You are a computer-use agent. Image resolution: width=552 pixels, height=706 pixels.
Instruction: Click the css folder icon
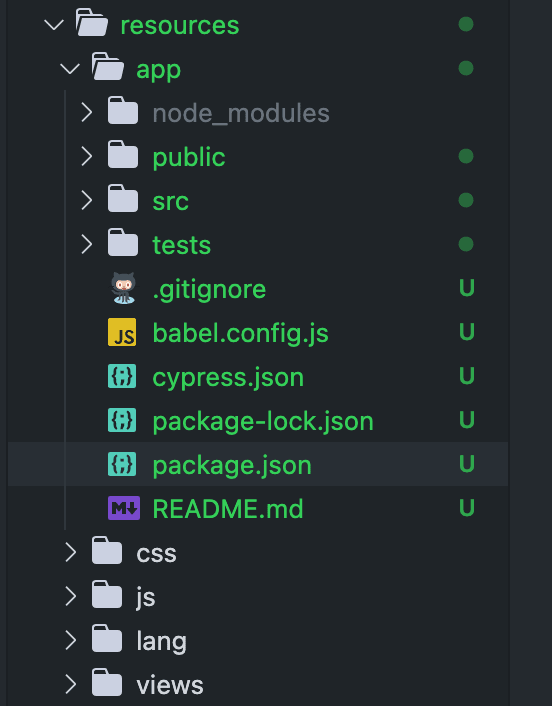[107, 550]
